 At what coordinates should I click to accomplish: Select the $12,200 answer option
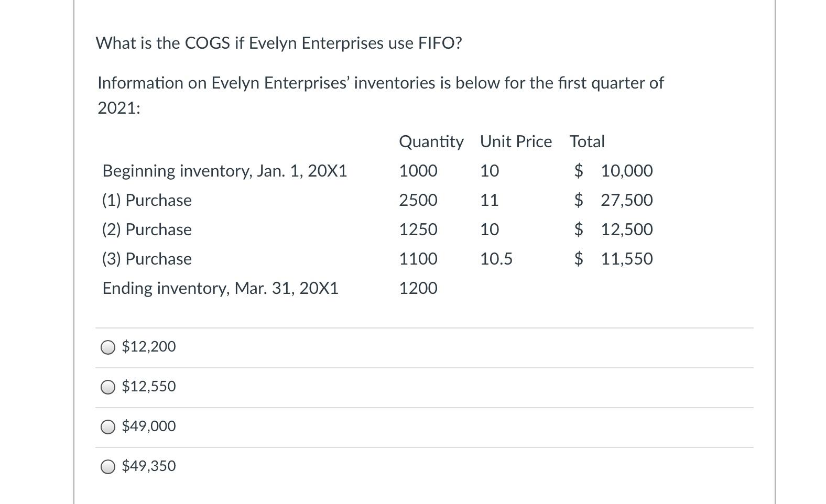[107, 346]
